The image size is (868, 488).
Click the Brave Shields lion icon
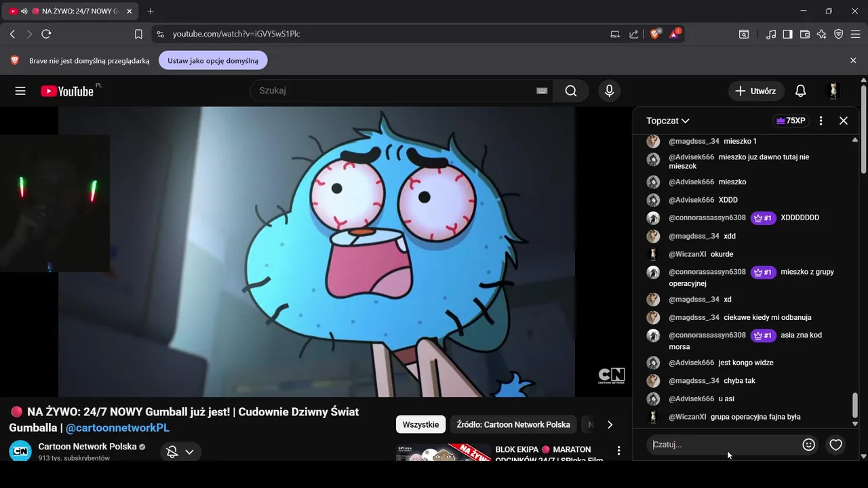(x=655, y=34)
